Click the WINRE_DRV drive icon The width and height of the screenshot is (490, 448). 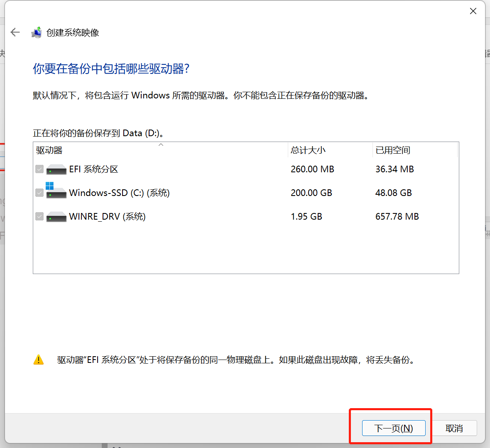click(x=56, y=217)
